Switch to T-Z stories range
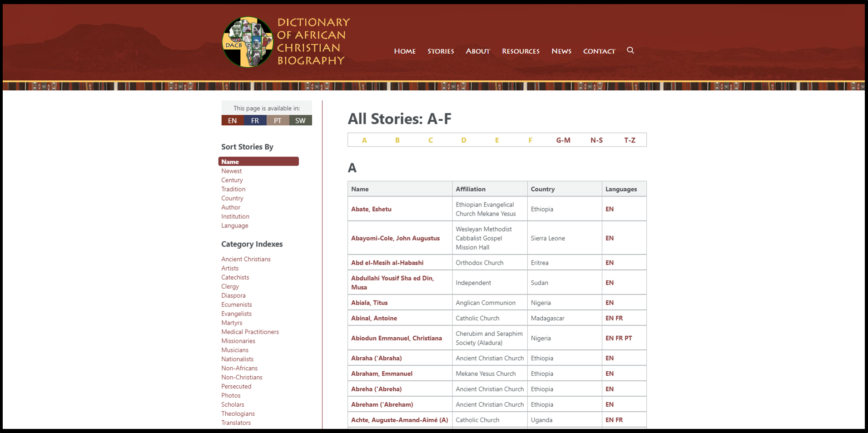The width and height of the screenshot is (868, 433). [629, 140]
